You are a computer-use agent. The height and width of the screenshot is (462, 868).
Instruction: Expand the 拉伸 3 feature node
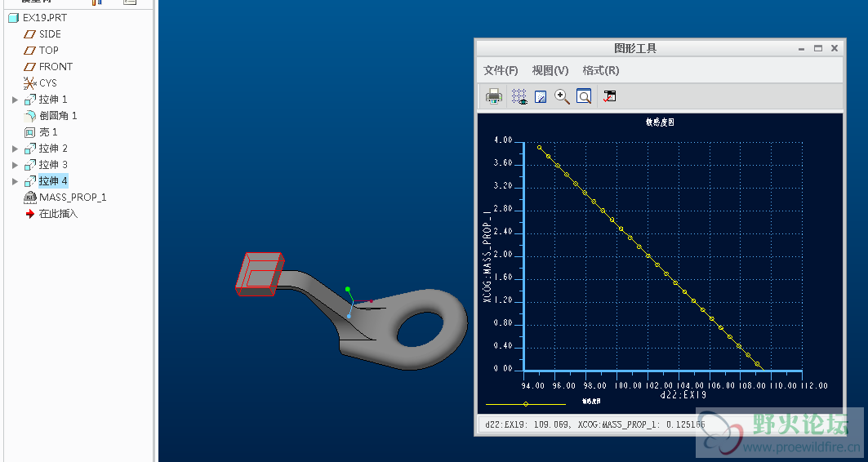(15, 165)
